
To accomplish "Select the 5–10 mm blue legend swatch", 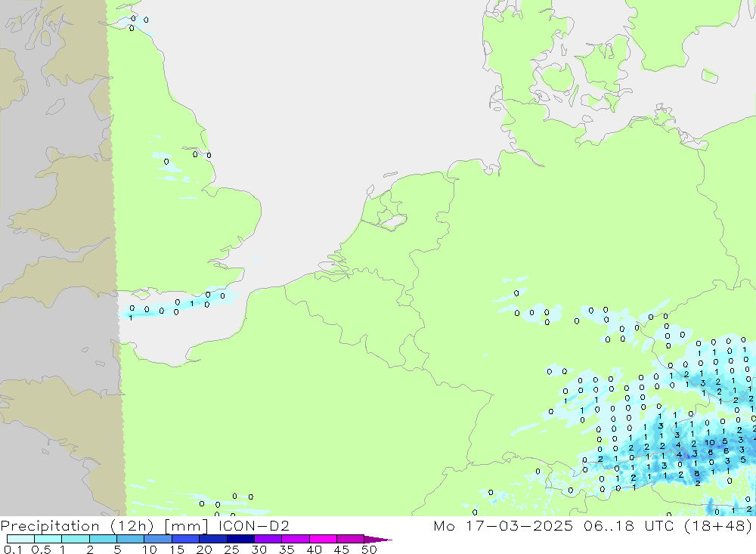I will [x=130, y=539].
